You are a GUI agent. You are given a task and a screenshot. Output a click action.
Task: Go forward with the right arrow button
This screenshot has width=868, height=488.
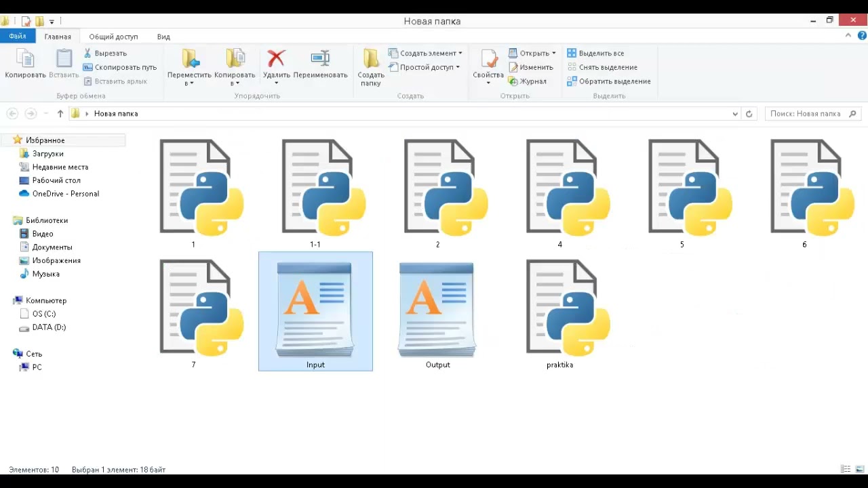coord(31,114)
